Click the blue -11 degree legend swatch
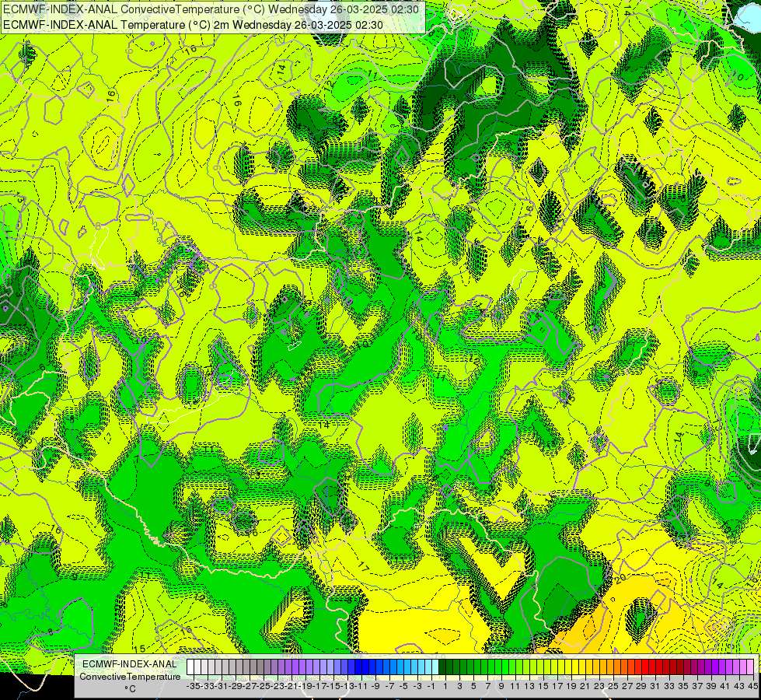This screenshot has height=700, width=761. 358,667
